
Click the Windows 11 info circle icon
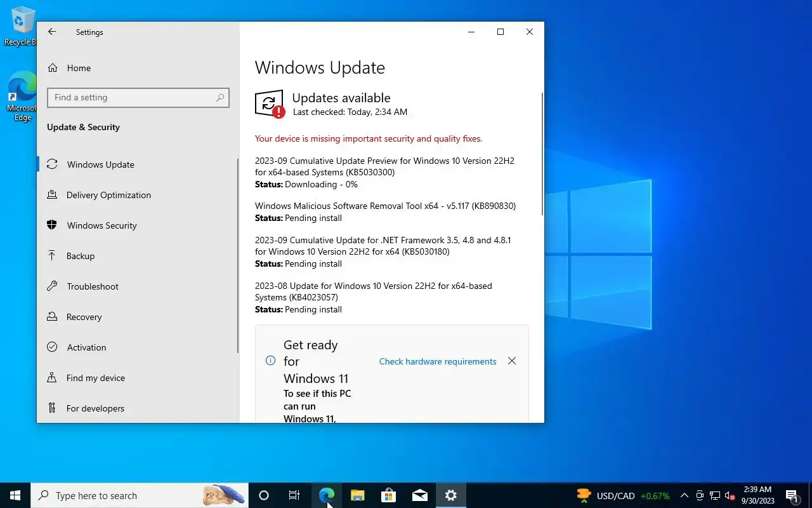click(270, 361)
